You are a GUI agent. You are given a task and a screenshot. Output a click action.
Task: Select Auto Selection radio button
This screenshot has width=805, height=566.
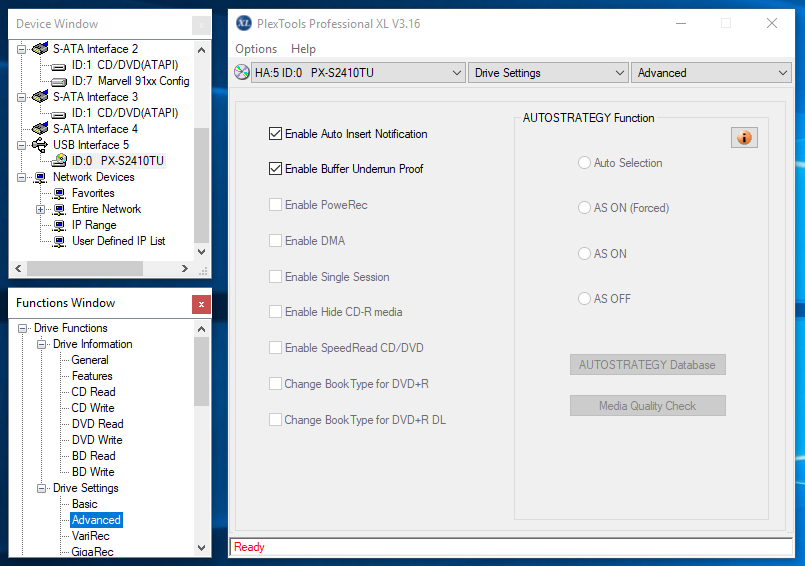click(584, 163)
